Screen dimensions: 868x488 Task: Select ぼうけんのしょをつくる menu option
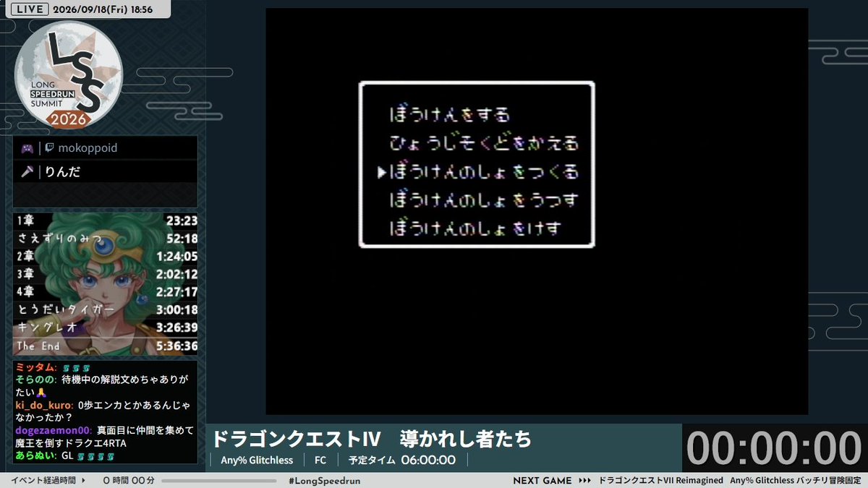click(485, 172)
